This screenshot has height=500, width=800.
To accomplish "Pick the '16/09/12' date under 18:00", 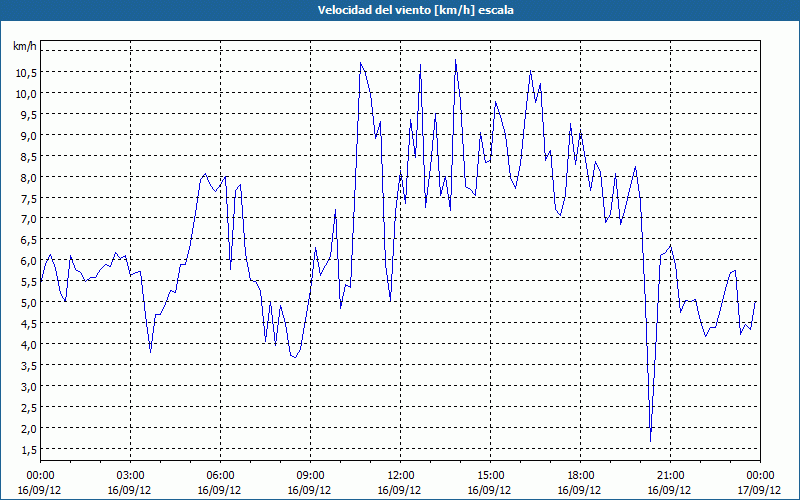I will [x=580, y=490].
